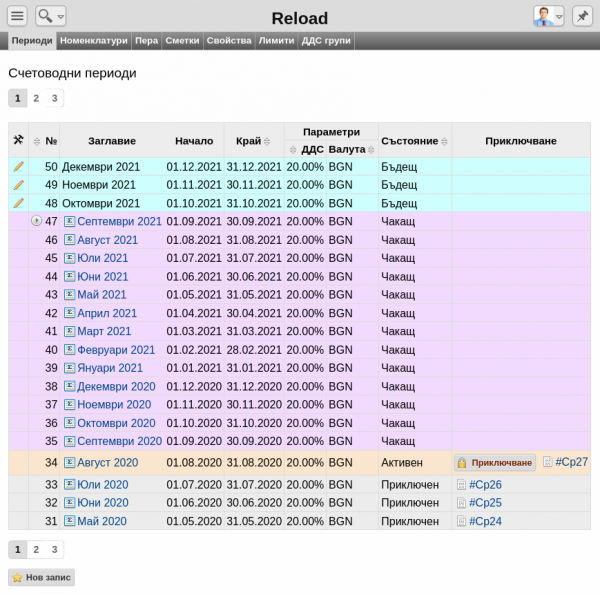This screenshot has height=595, width=600.
Task: Open Ноември 2020 period link
Action: pos(114,404)
